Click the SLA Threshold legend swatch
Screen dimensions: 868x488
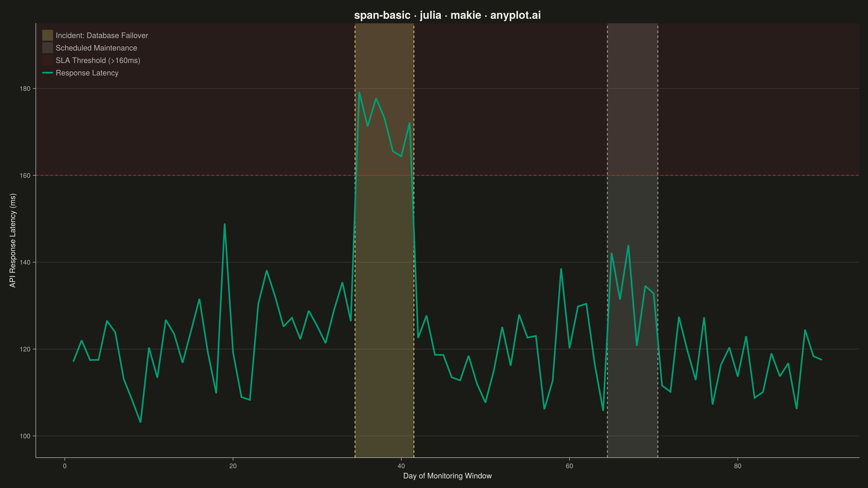pos(47,60)
